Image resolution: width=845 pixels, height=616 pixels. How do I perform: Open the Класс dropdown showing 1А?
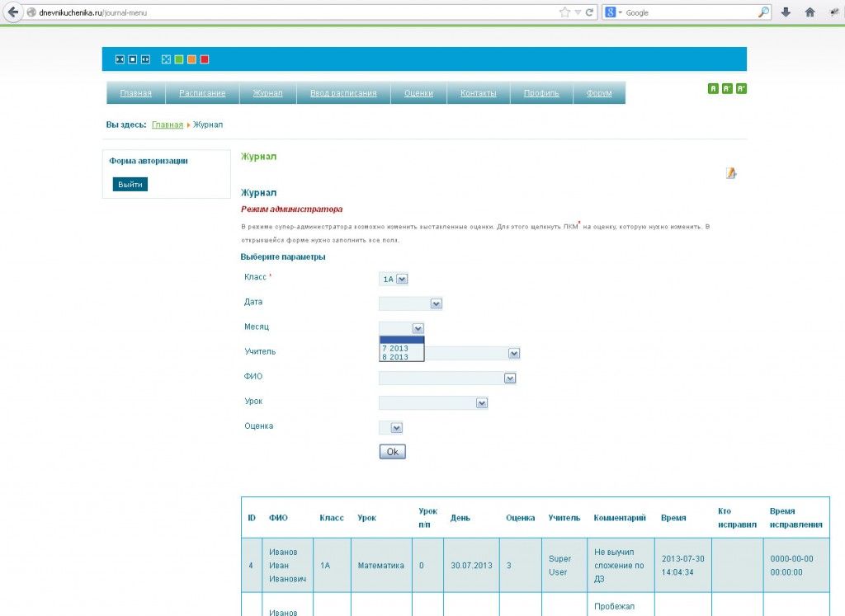click(x=394, y=279)
